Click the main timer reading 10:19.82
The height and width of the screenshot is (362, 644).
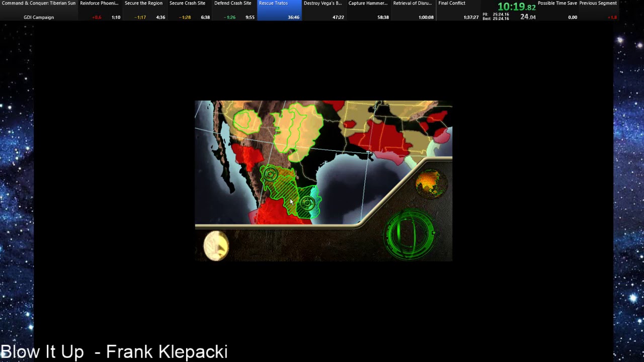[516, 7]
